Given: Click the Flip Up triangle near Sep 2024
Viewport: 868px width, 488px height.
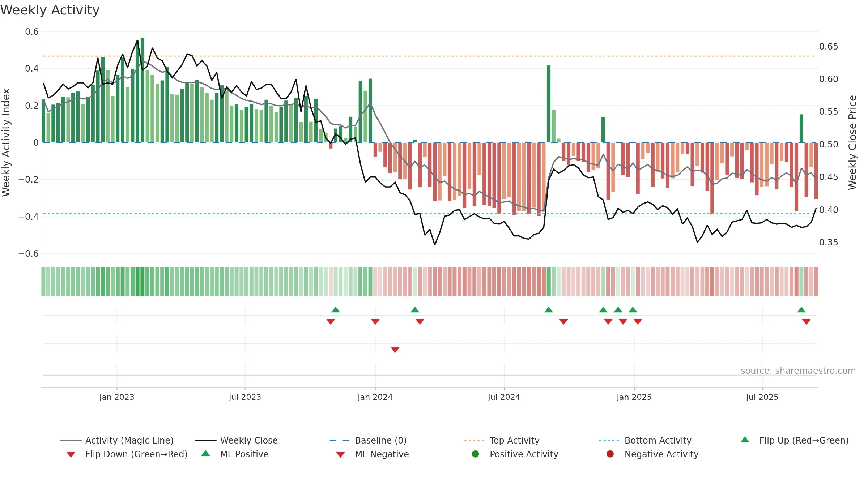Looking at the screenshot, I should click(549, 310).
